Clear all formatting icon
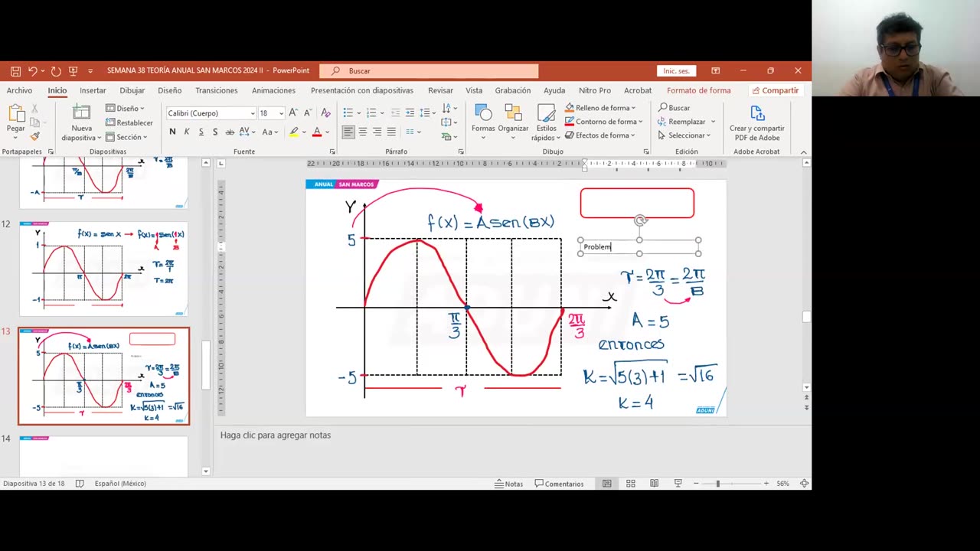The width and height of the screenshot is (980, 551). point(326,113)
